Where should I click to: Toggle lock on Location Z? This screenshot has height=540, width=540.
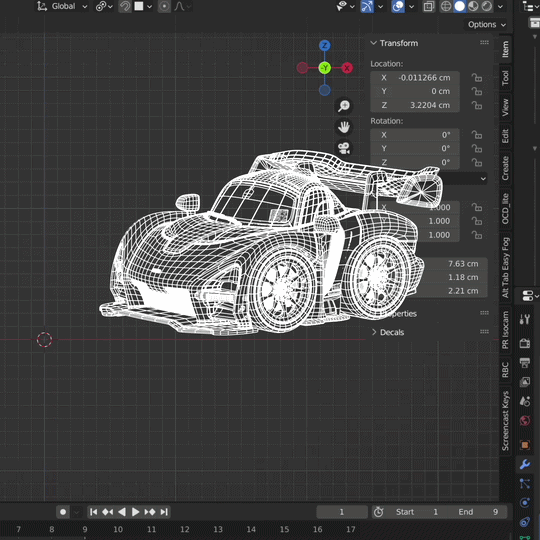(477, 105)
